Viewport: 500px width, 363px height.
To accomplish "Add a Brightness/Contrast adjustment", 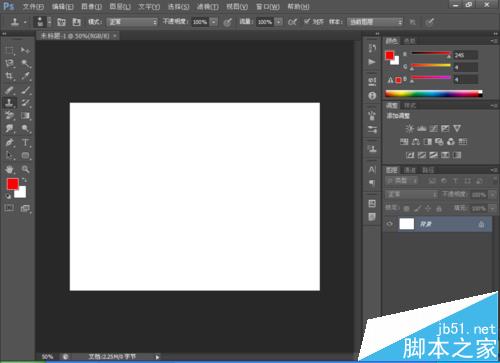I will point(410,129).
